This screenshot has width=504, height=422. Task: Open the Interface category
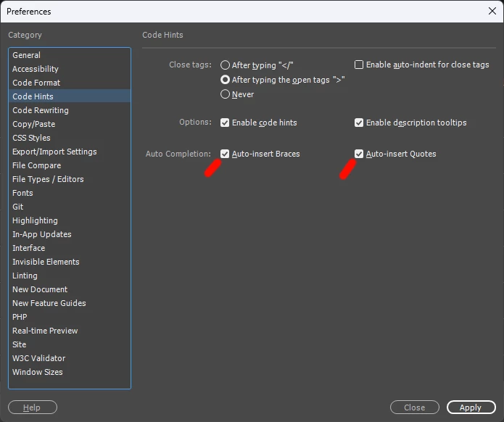[70, 248]
